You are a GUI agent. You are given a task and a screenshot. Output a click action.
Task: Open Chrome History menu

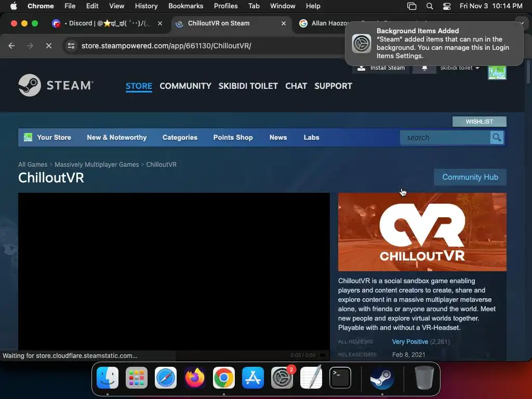pyautogui.click(x=146, y=6)
